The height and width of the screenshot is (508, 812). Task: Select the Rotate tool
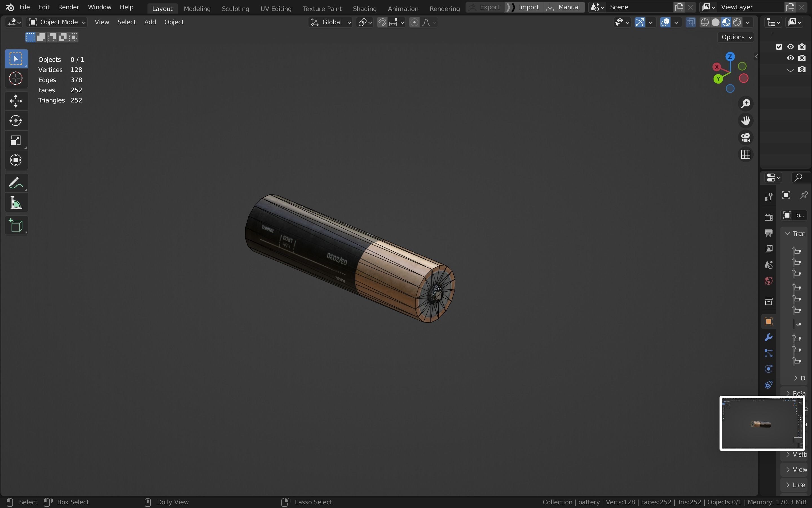(16, 121)
